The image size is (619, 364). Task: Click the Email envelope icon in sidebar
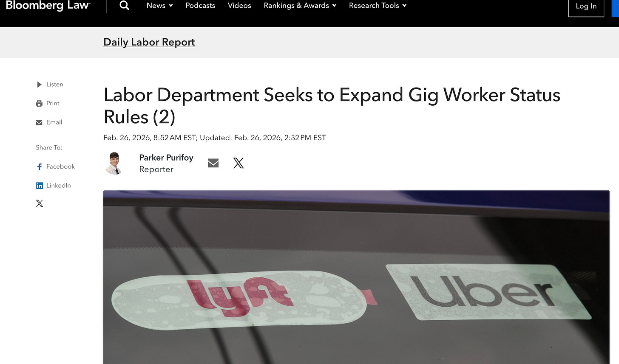39,122
